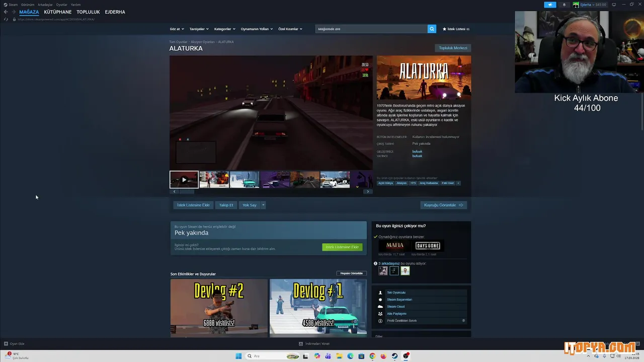This screenshot has width=644, height=362.
Task: Click the Steam Başarımları feature link
Action: click(x=399, y=300)
